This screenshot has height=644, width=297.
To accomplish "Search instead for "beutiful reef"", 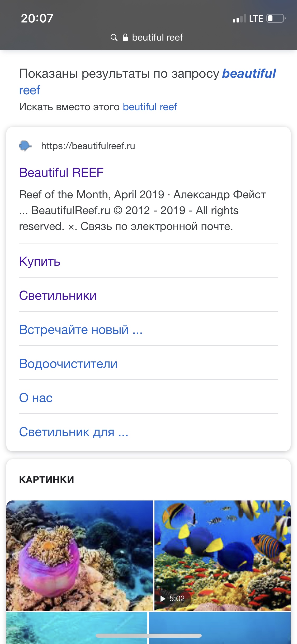I will click(x=150, y=107).
